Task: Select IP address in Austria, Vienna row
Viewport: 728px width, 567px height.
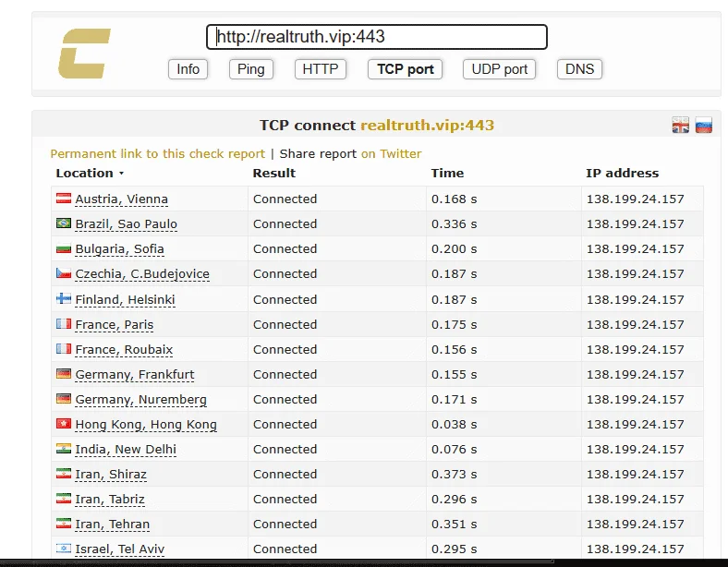Action: click(635, 199)
